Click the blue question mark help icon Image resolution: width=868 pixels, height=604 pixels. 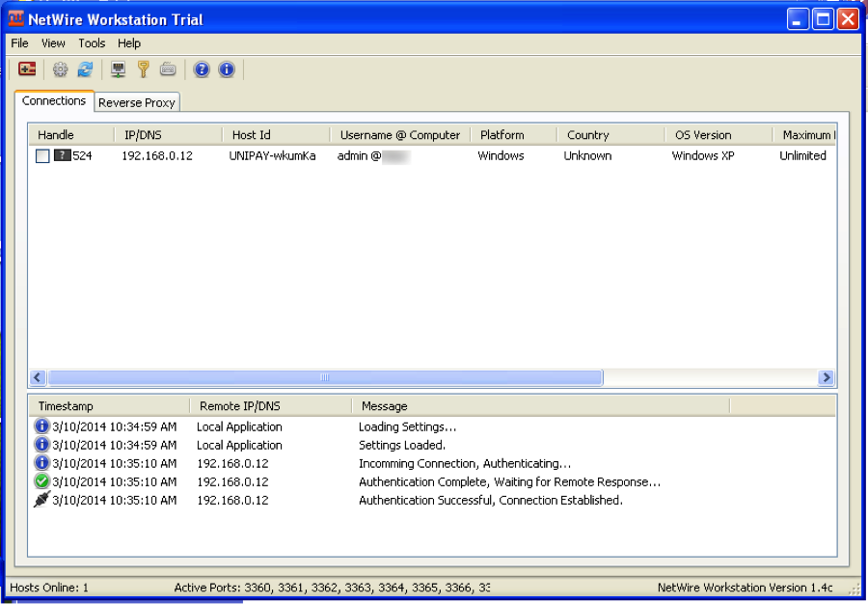click(x=202, y=69)
